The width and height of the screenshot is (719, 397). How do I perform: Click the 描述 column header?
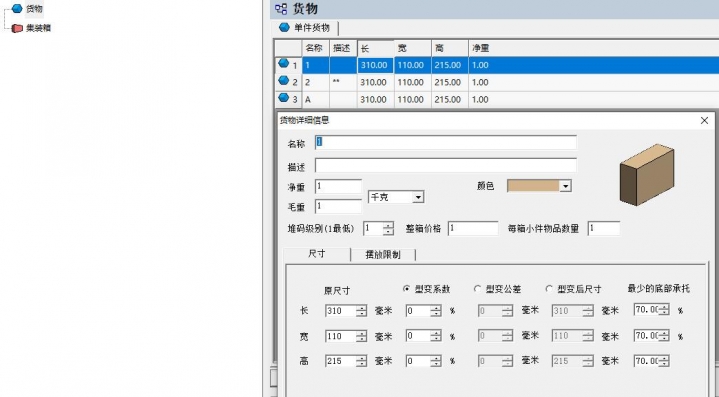coord(343,48)
